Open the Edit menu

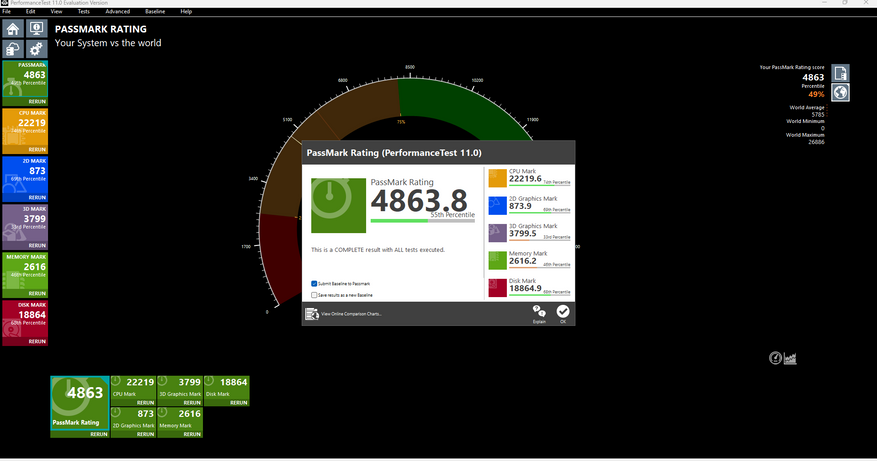click(30, 11)
